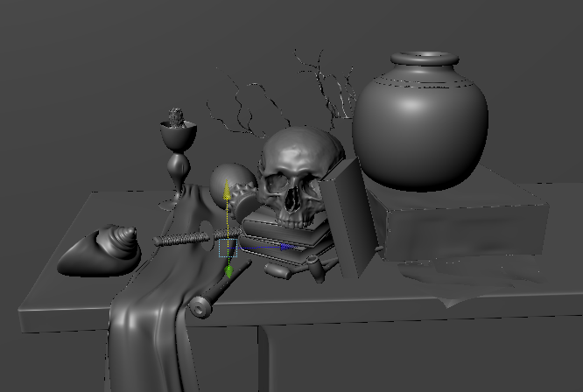Select the large round vase model
Image resolution: width=583 pixels, height=392 pixels.
coord(420,121)
